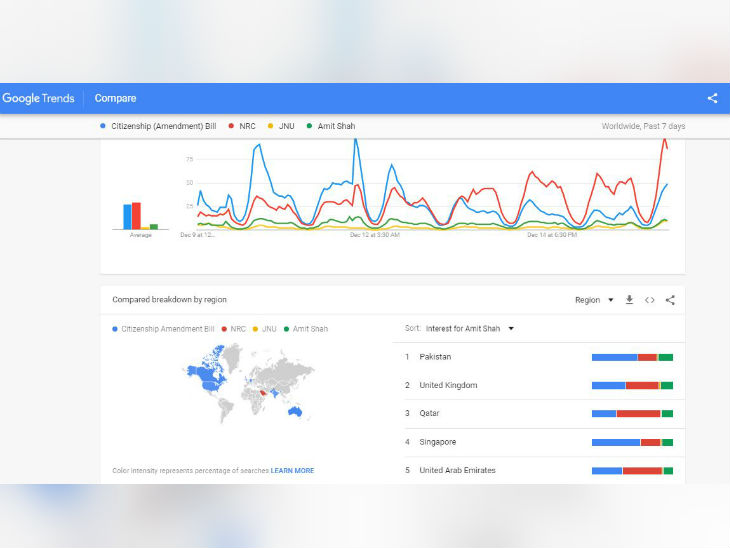Open the Region dropdown
The height and width of the screenshot is (548, 730).
[x=594, y=300]
